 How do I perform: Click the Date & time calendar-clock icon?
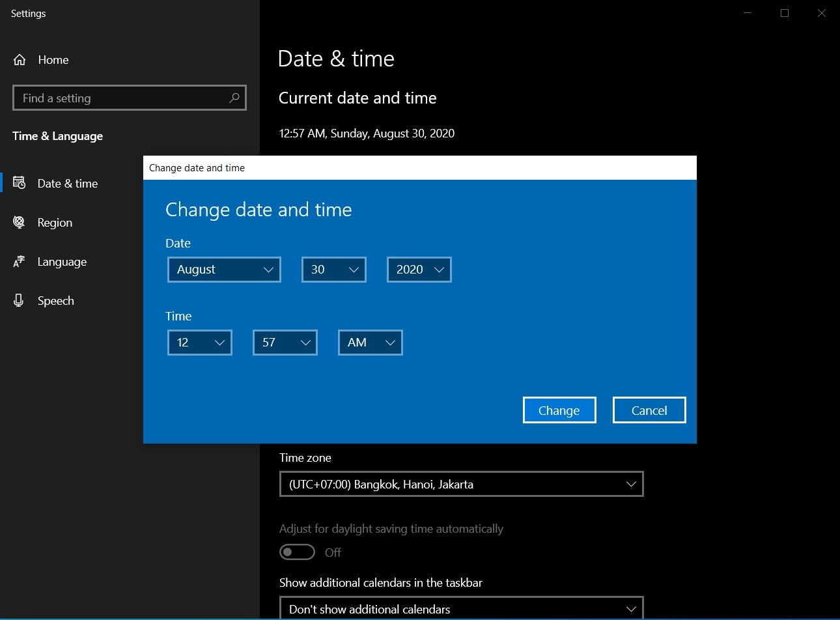(x=19, y=183)
